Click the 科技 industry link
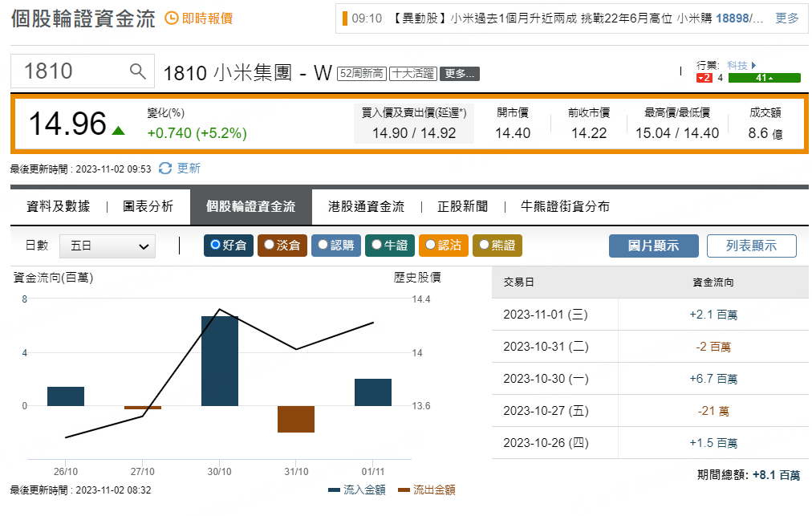Viewport: 812px width, 516px height. click(x=737, y=65)
